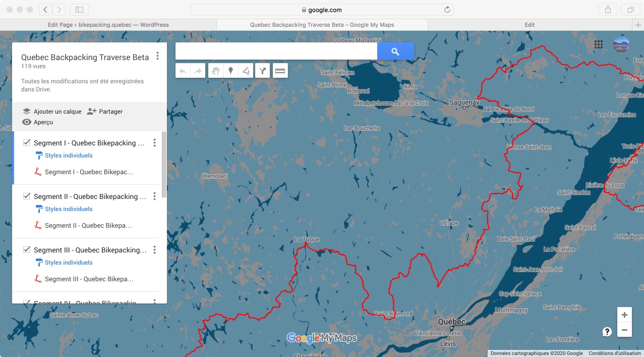Switch to Quebec Backpacking Traverse Beta tab
This screenshot has width=644, height=357.
point(322,25)
